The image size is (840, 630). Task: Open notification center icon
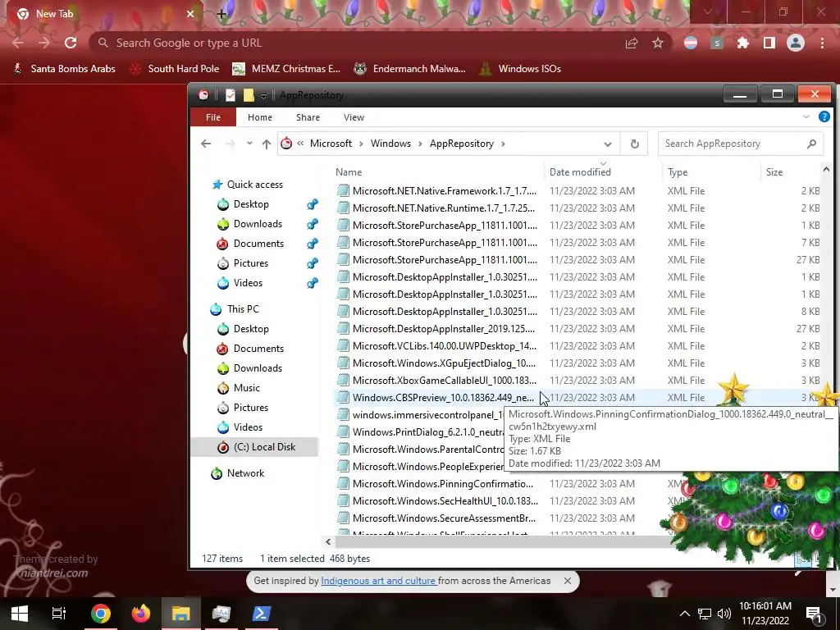(815, 614)
